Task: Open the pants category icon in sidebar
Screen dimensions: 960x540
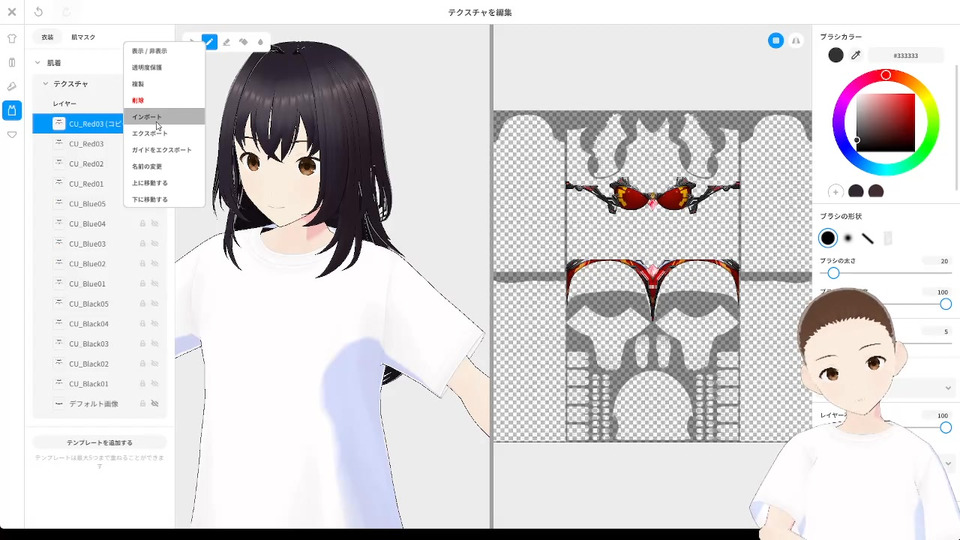Action: click(x=12, y=62)
